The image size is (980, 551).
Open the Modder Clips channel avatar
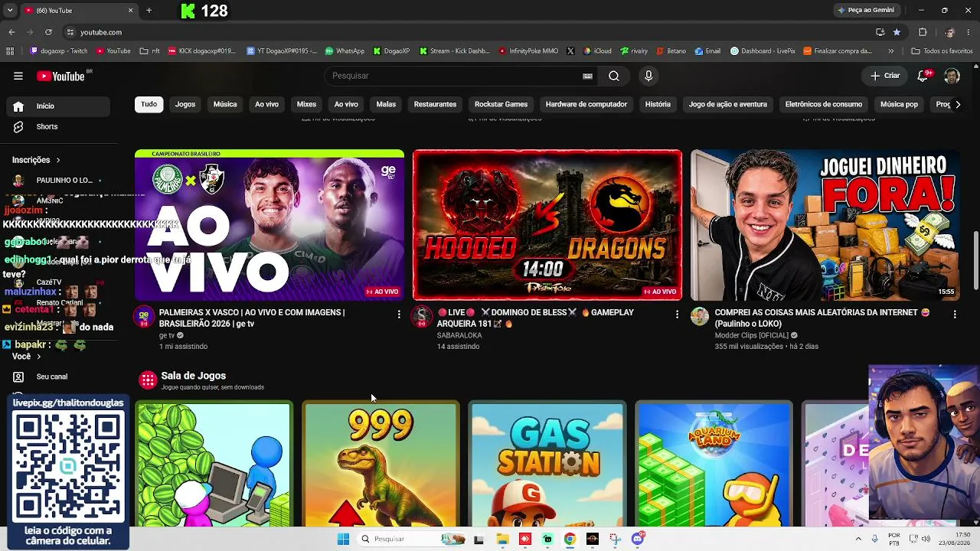click(x=700, y=317)
